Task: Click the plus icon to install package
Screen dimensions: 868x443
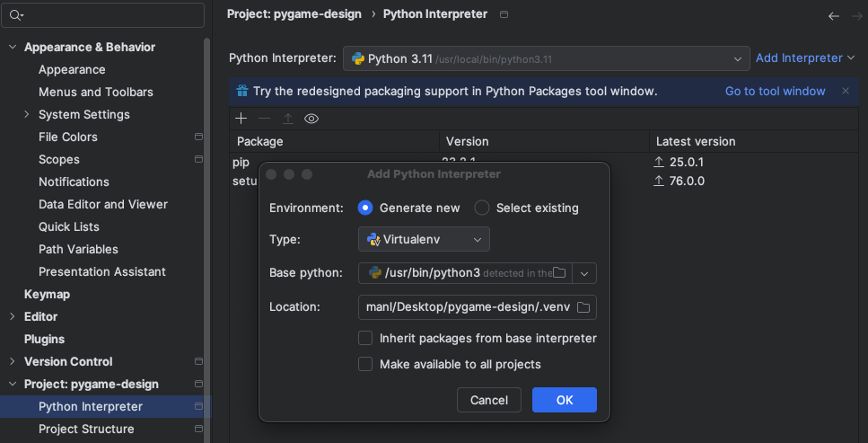Action: click(x=241, y=119)
